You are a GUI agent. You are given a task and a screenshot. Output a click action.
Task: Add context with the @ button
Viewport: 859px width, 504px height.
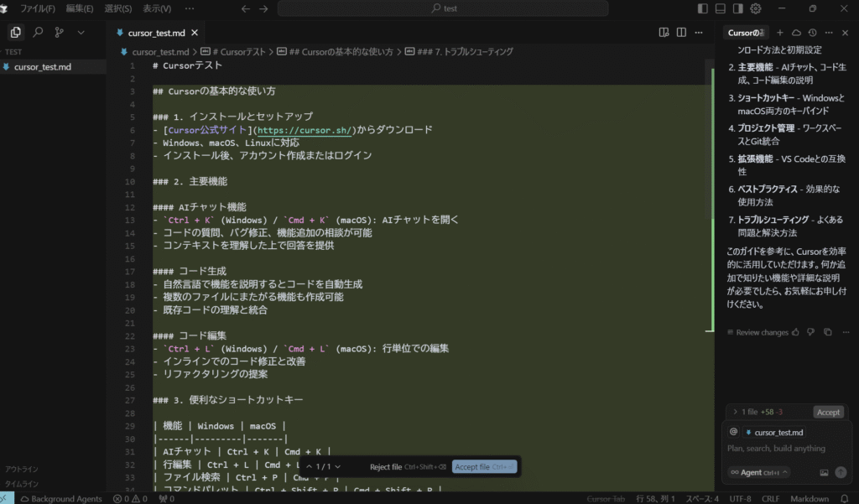tap(733, 432)
